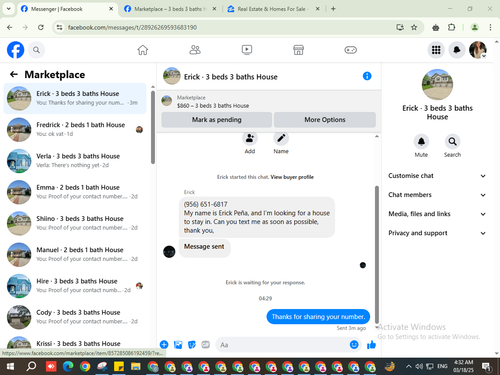The image size is (500, 375).
Task: Open the emoji picker smiley
Action: point(354,345)
